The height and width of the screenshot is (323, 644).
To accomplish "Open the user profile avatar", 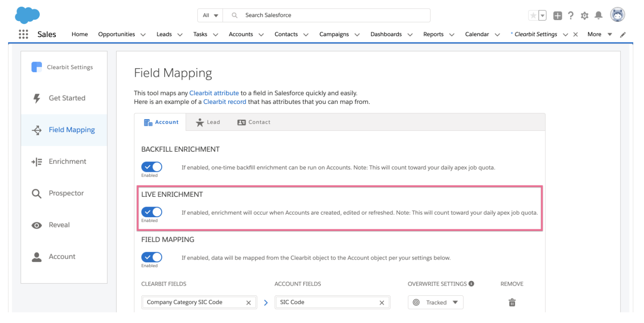I will pos(618,15).
